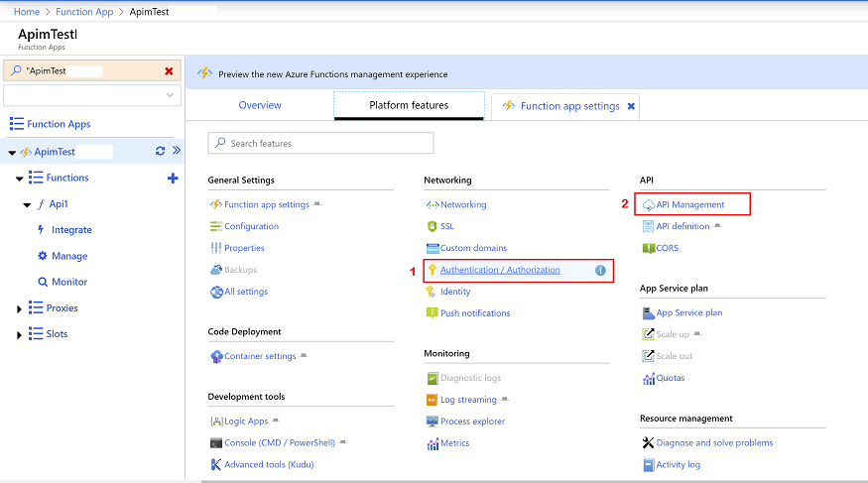Open Configuration under General Settings
This screenshot has width=868, height=483.
(251, 226)
